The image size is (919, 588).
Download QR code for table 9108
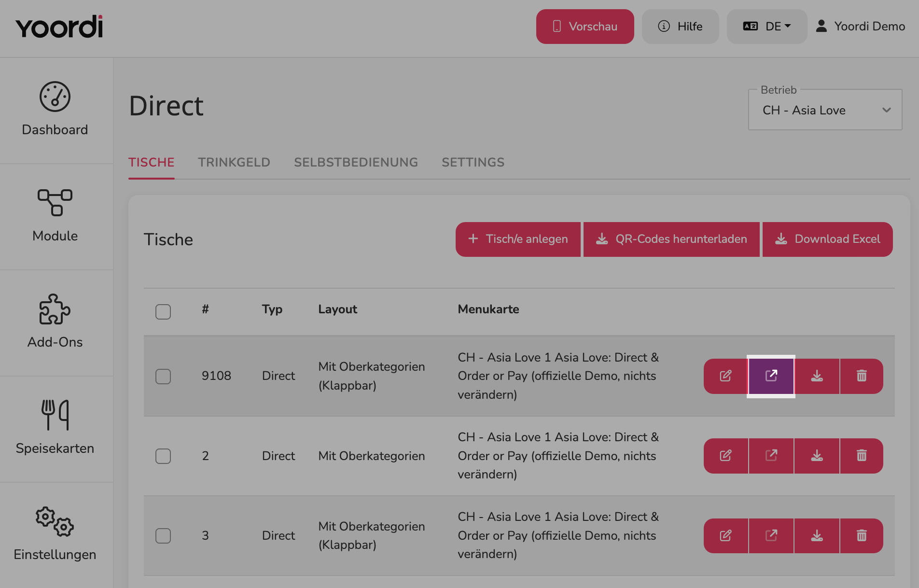pyautogui.click(x=817, y=376)
